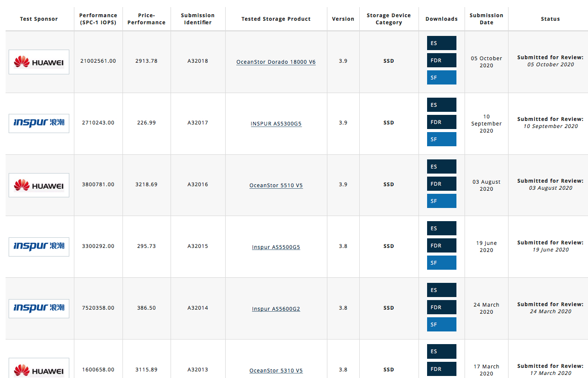Select submission identifier A32013
The image size is (588, 378).
click(x=198, y=369)
